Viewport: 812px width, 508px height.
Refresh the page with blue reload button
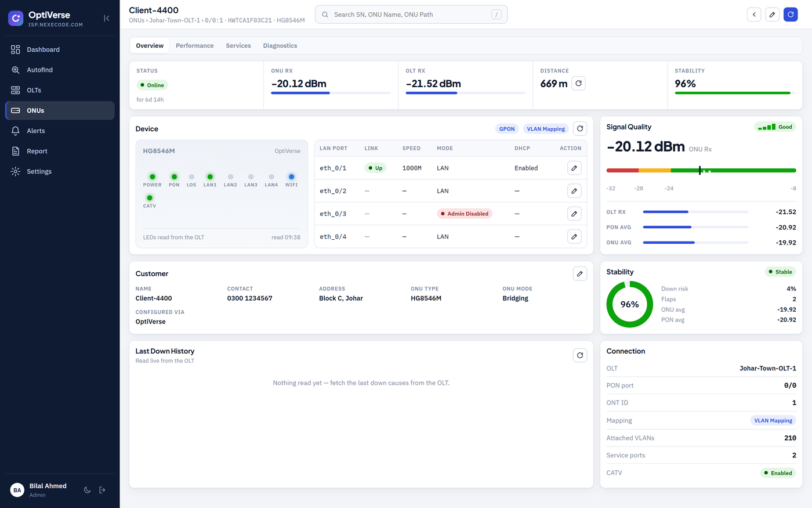(791, 15)
